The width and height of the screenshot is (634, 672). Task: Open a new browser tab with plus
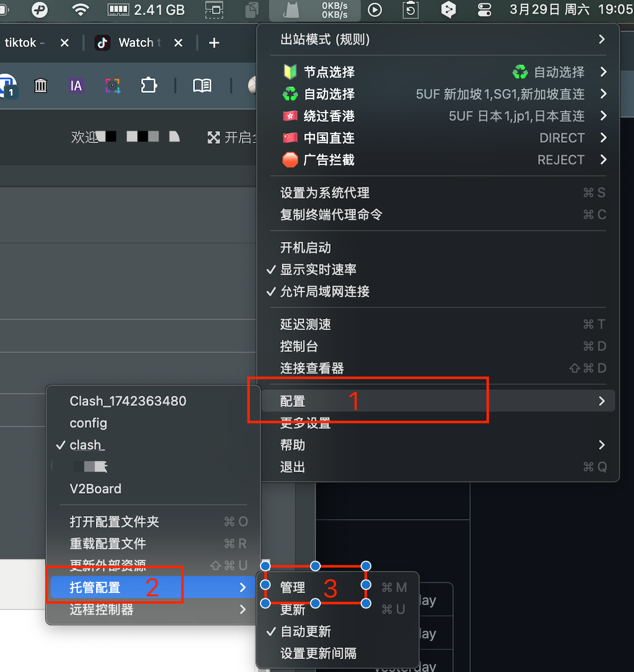214,43
